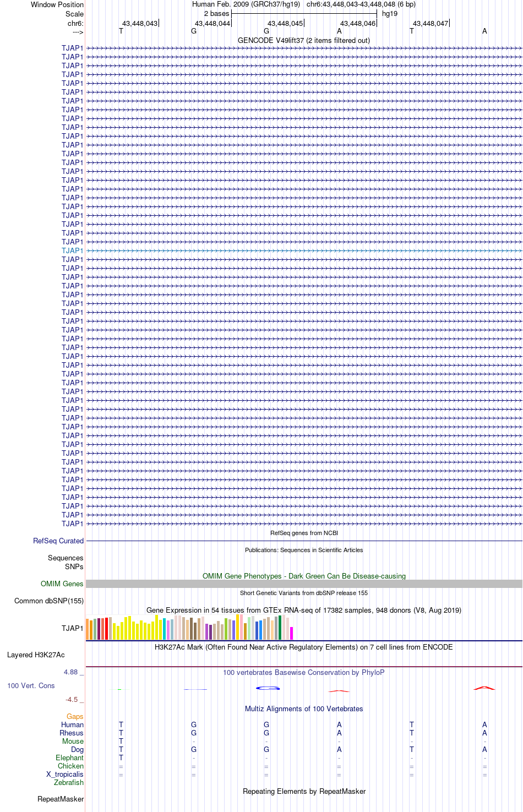
Task: Open the GTEx Gene Expression track title
Action: tap(304, 610)
